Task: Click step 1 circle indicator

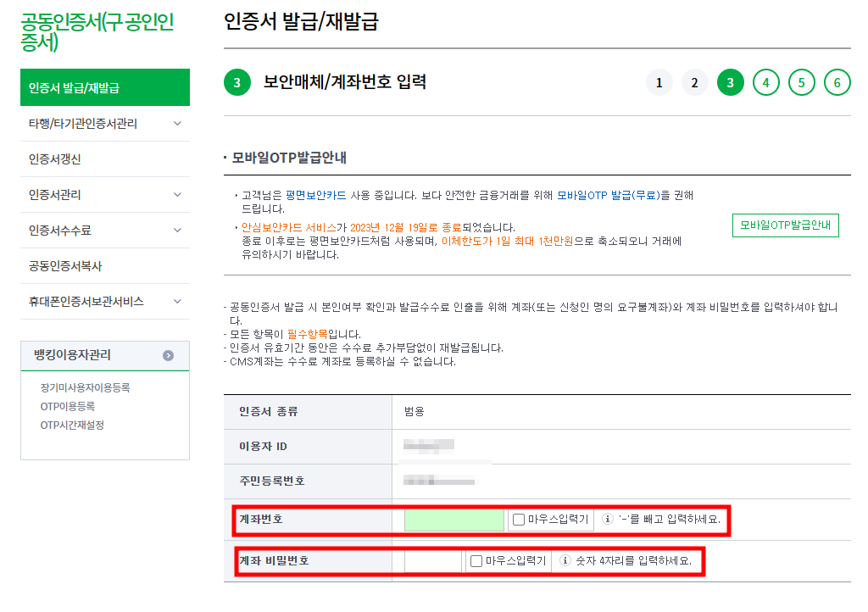Action: click(x=659, y=82)
